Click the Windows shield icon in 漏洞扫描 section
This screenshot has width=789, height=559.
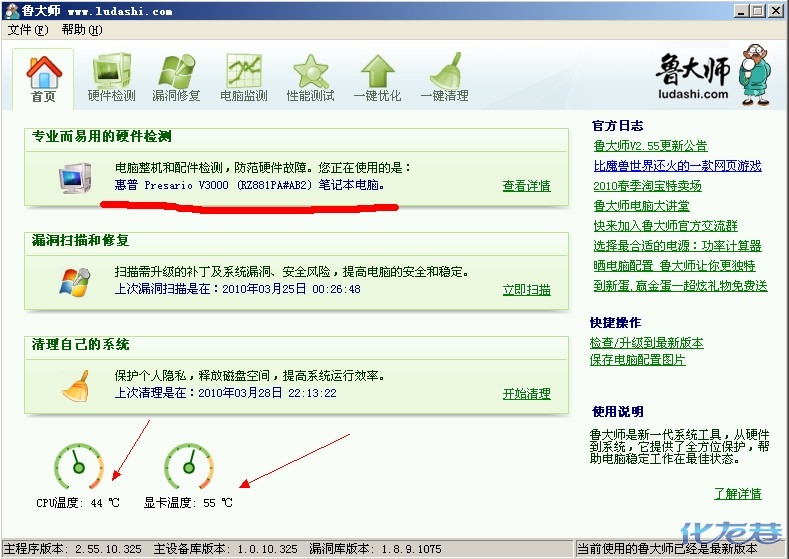pos(73,281)
